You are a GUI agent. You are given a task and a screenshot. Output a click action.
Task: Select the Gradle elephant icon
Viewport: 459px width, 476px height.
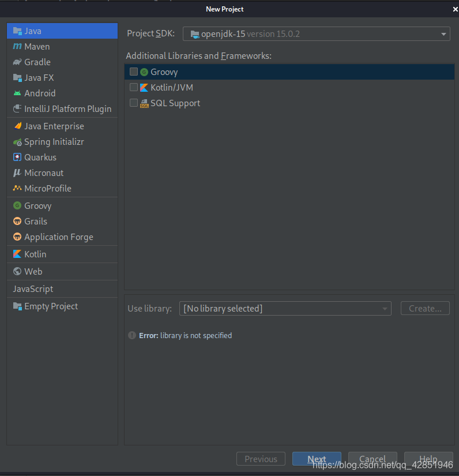pos(17,62)
